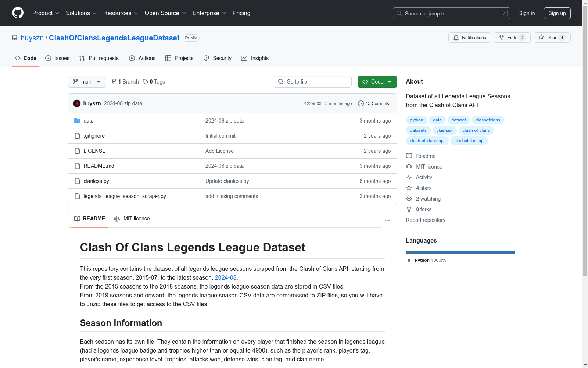Click the Python language bar

(460, 252)
